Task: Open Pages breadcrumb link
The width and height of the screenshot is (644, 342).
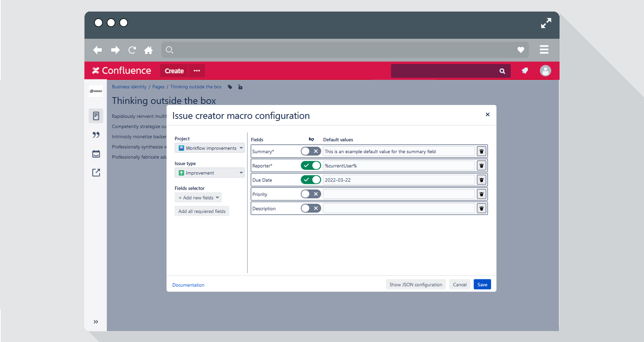Action: [x=158, y=87]
